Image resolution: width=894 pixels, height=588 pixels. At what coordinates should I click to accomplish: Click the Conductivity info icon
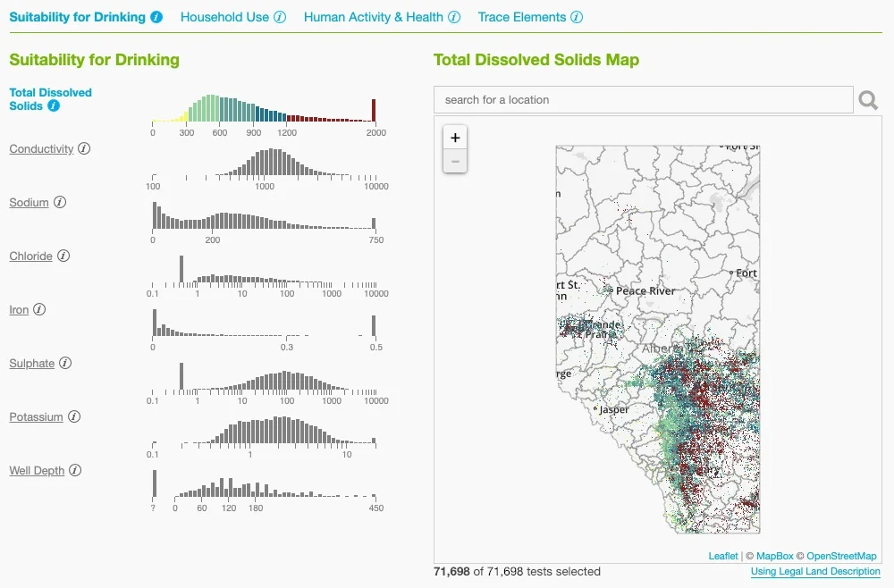tap(84, 149)
